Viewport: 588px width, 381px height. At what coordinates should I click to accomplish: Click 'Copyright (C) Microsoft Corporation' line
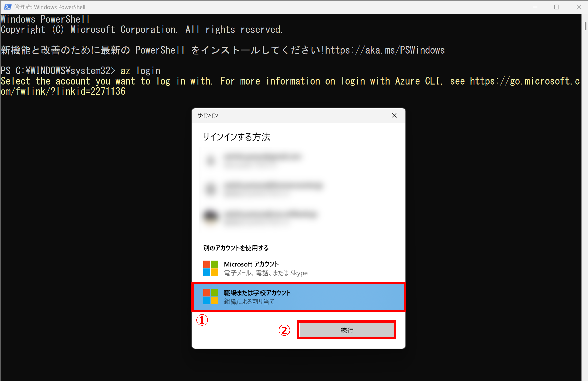[x=142, y=30]
